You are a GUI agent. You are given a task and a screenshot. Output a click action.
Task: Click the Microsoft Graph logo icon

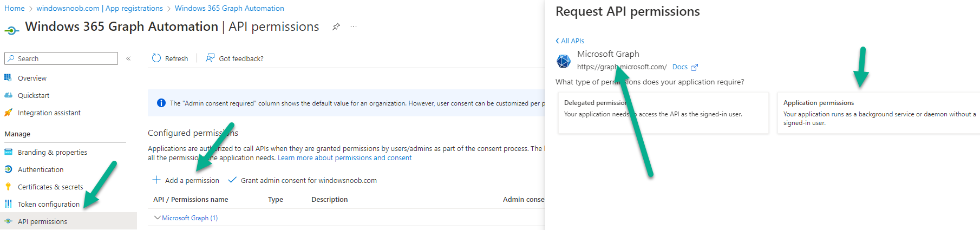[x=564, y=61]
